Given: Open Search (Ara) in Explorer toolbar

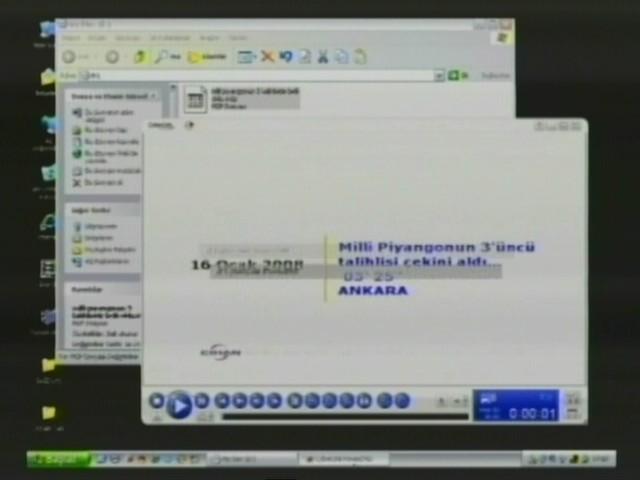Looking at the screenshot, I should [x=167, y=57].
